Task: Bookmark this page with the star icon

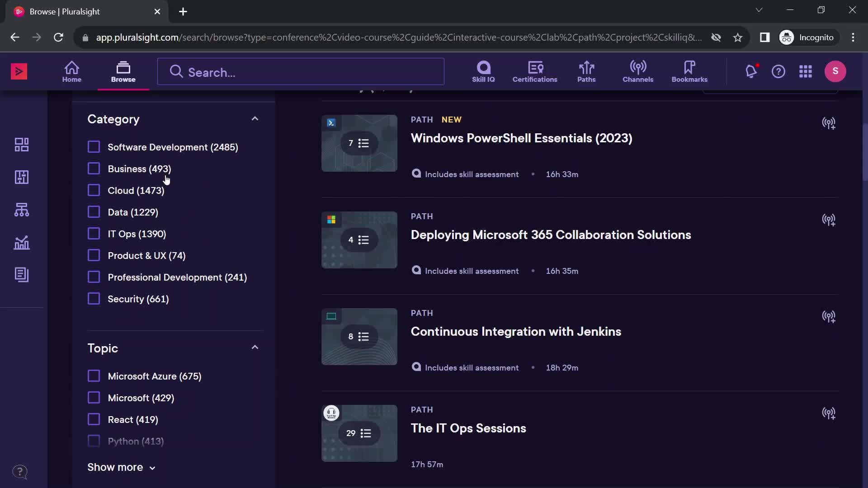Action: click(x=738, y=38)
